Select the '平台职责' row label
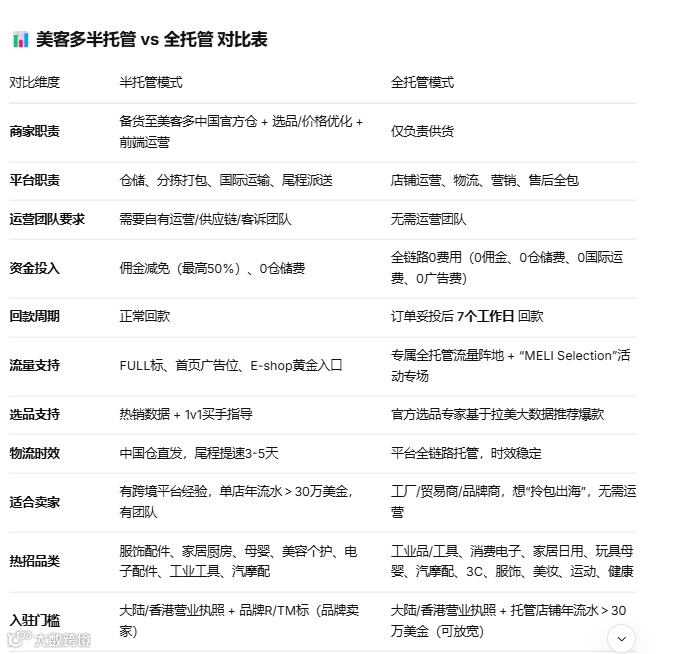The width and height of the screenshot is (685, 654). pos(35,180)
